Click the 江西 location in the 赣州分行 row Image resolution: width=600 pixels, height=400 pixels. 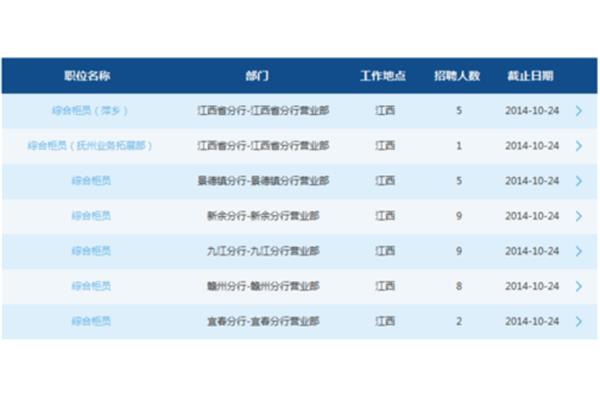point(385,286)
